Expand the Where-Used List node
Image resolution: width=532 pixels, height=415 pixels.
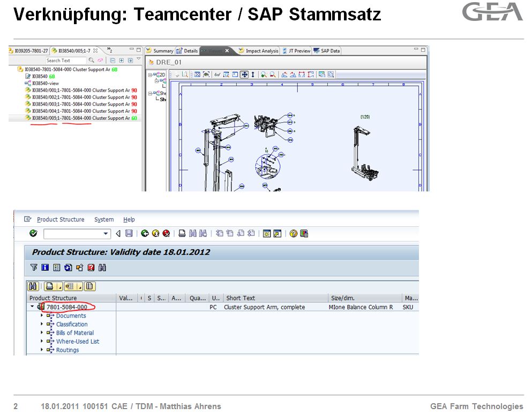coord(42,341)
